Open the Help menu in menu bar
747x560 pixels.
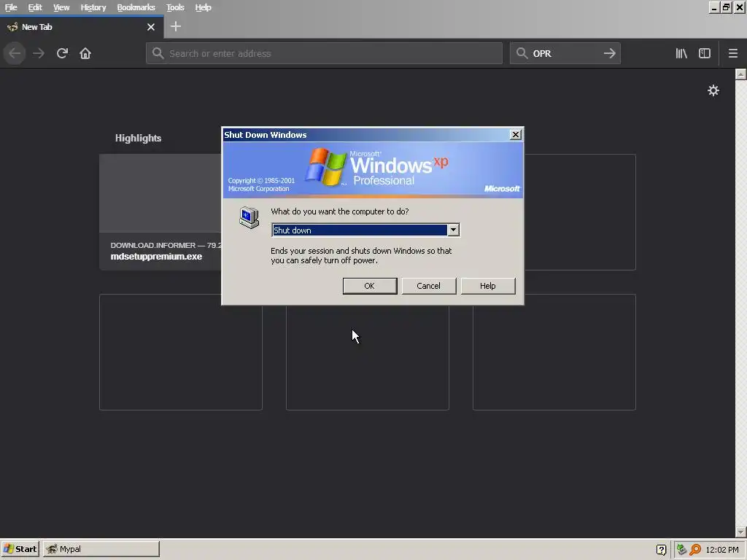click(x=203, y=7)
